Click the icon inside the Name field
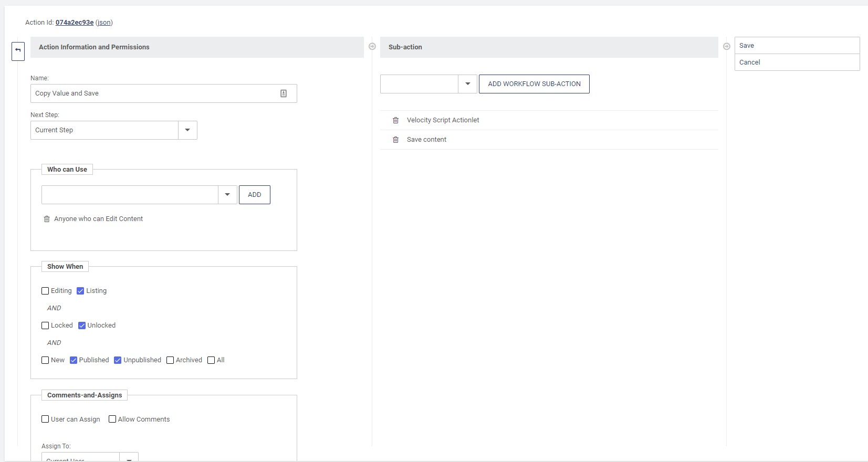The height and width of the screenshot is (462, 868). click(284, 93)
